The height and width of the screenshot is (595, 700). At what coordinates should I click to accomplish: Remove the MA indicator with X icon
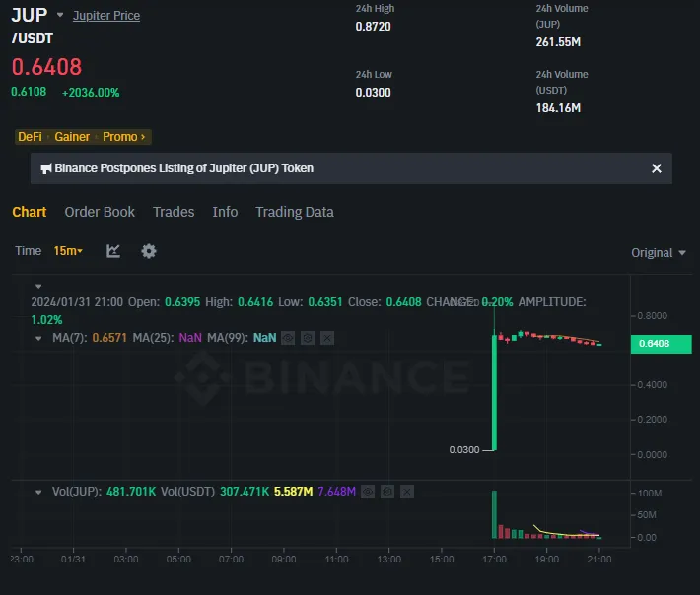point(327,338)
